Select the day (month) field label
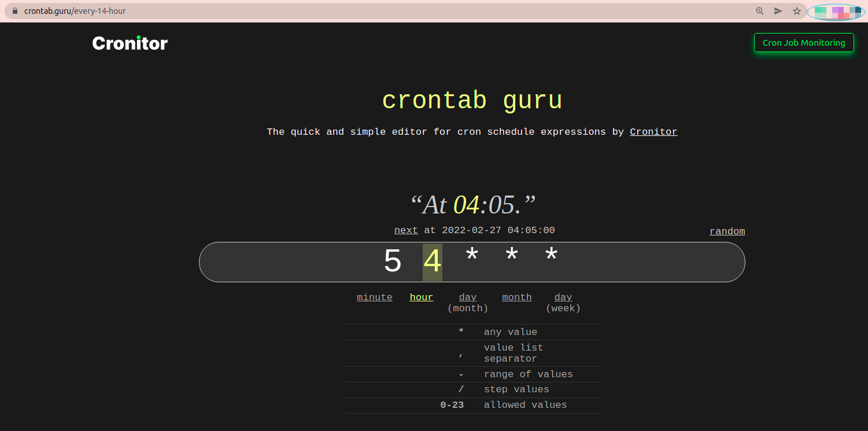Screen dimensions: 868x431 click(468, 303)
